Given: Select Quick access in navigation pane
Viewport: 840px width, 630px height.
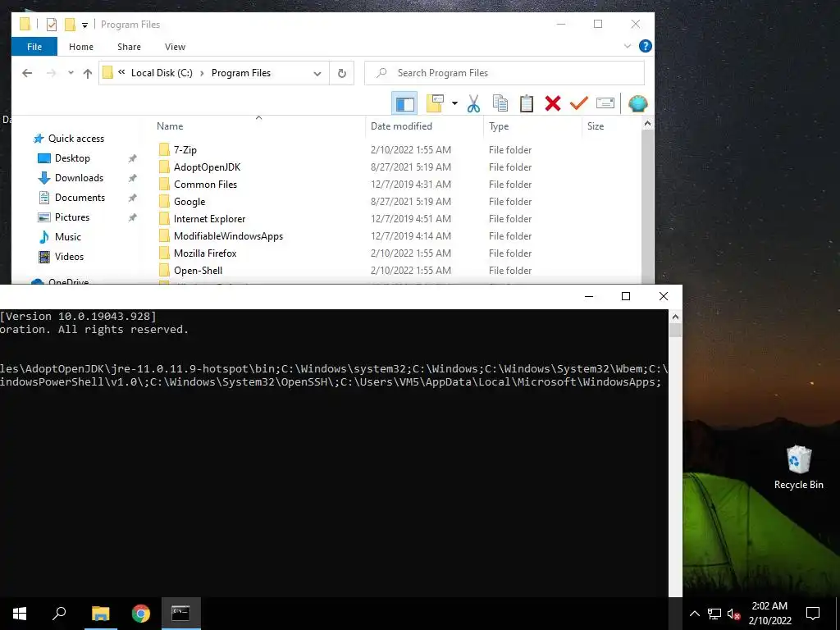Looking at the screenshot, I should 76,138.
